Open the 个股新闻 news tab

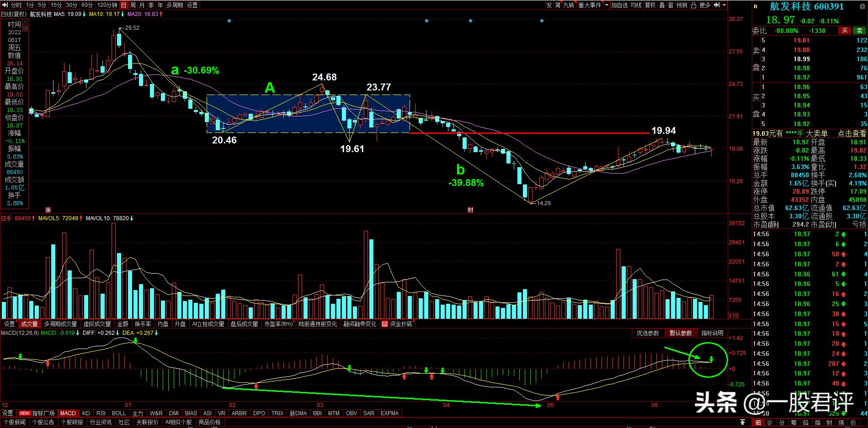coord(15,423)
